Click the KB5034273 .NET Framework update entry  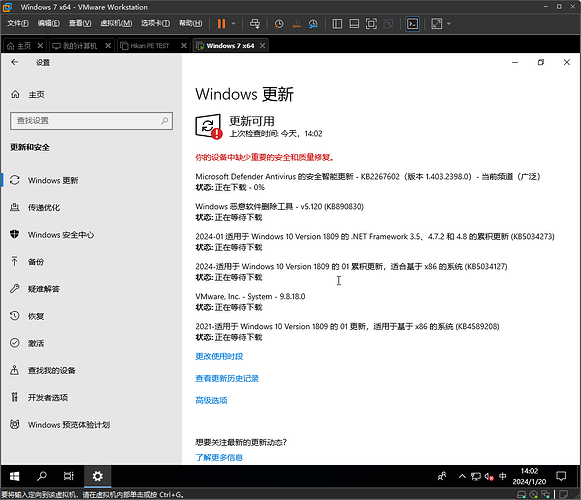click(375, 236)
